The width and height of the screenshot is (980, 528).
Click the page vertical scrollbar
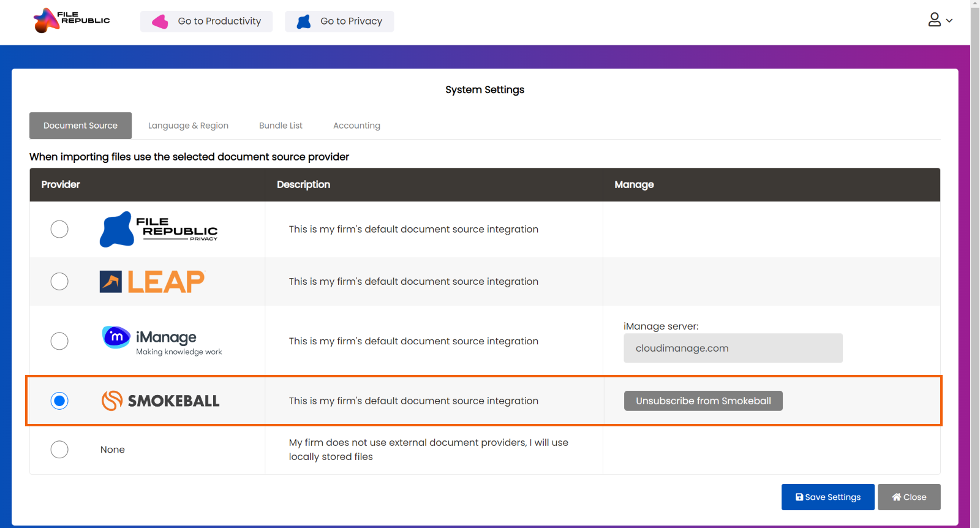975,264
